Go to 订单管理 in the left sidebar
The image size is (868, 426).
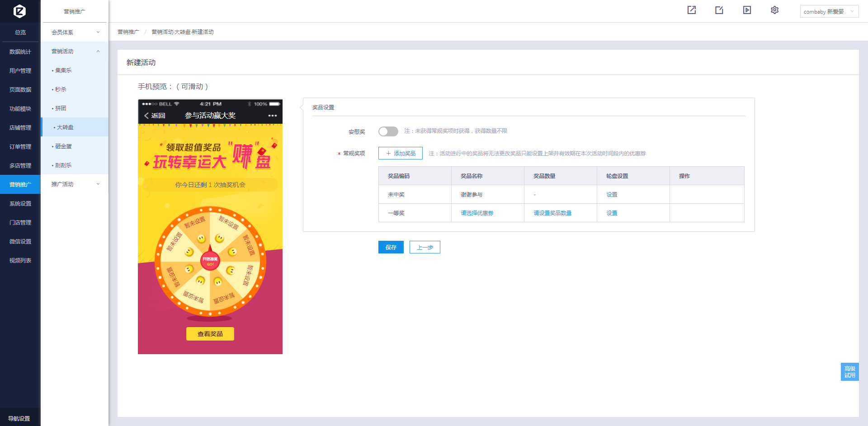point(20,146)
